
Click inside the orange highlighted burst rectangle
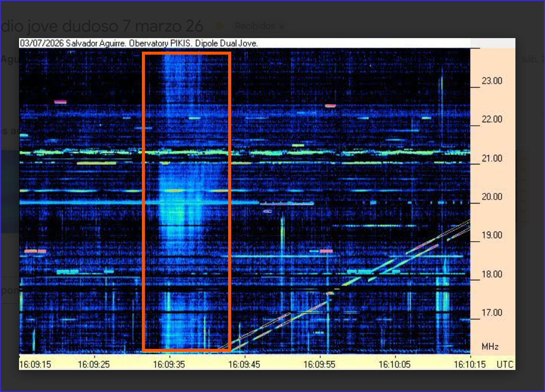tap(186, 201)
